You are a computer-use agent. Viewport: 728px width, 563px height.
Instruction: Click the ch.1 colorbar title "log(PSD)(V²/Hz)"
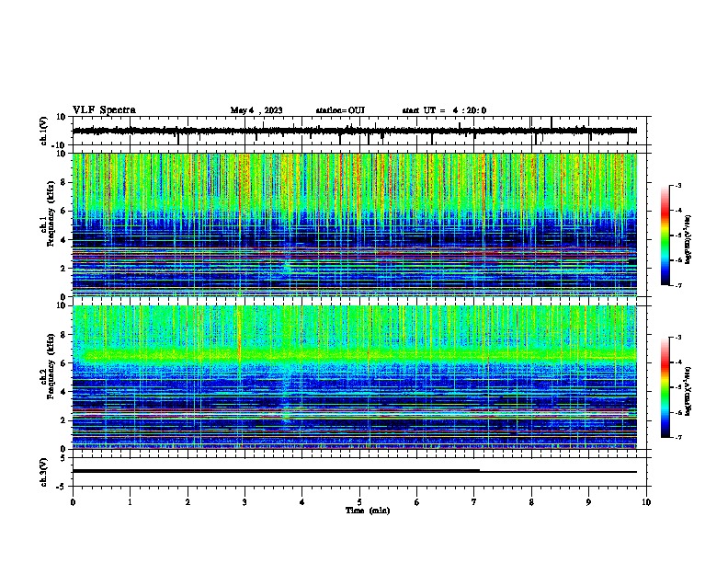coord(688,239)
